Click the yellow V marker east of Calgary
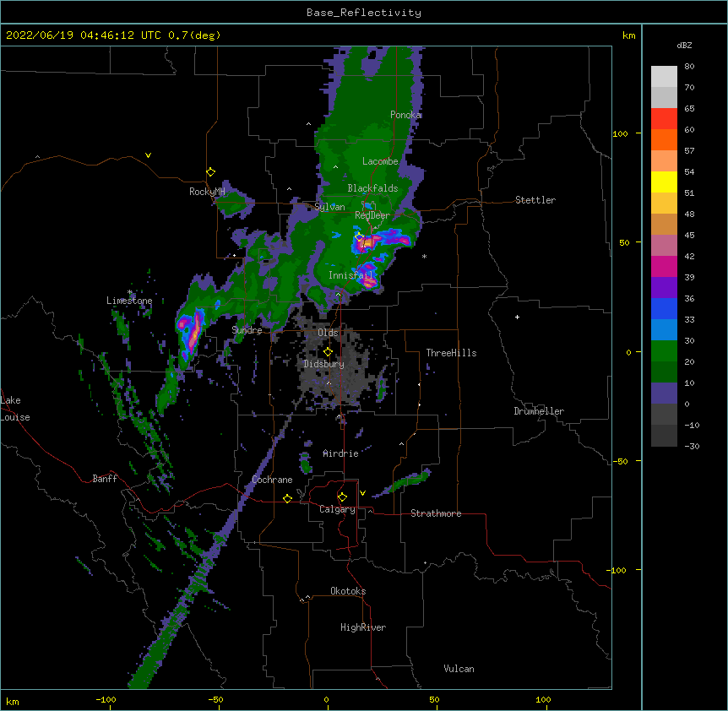This screenshot has height=711, width=728. tap(362, 493)
